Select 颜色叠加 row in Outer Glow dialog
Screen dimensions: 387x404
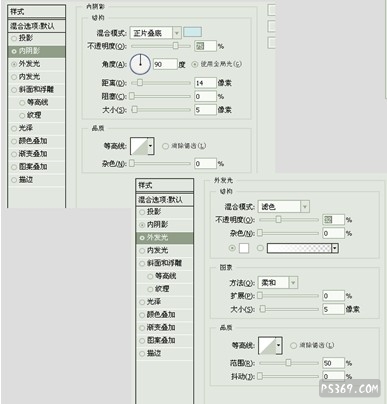[165, 315]
